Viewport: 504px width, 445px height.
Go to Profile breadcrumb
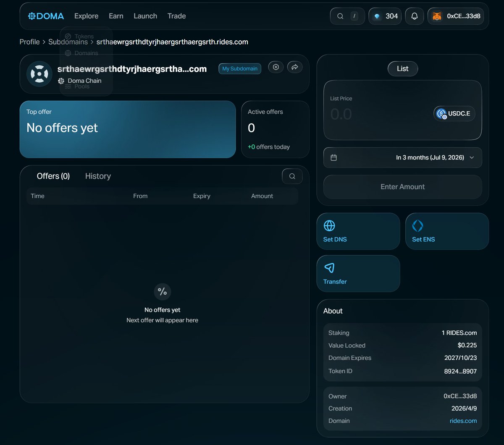click(29, 42)
